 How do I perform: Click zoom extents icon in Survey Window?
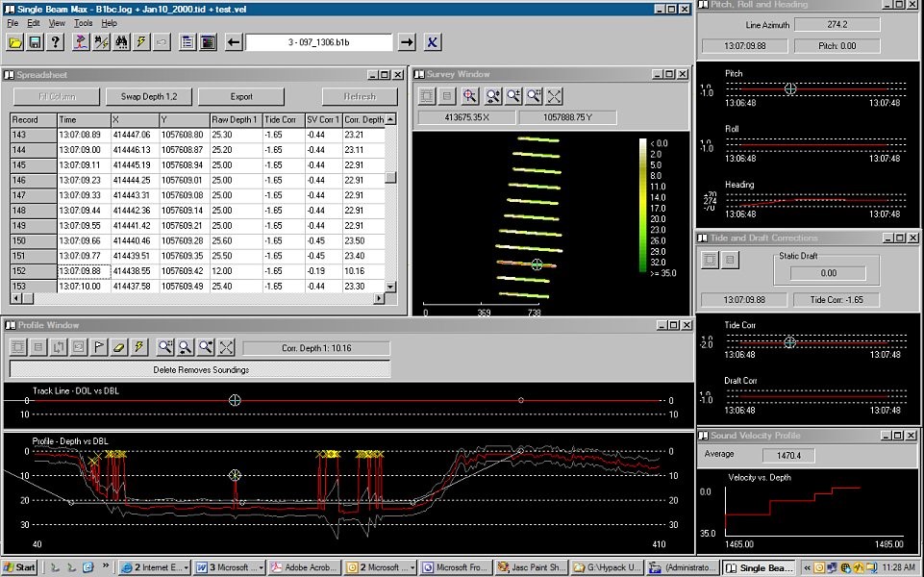tap(554, 96)
